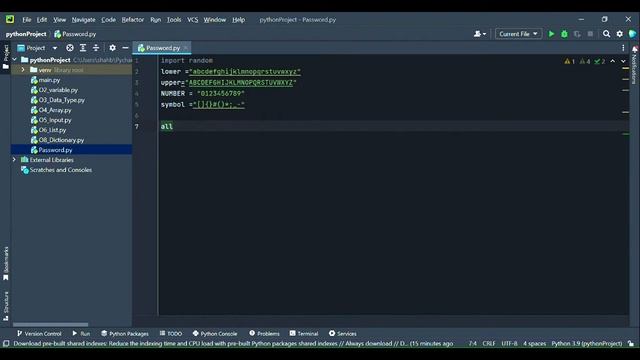Close the Password.py editor tab
640x360 pixels.
pyautogui.click(x=186, y=48)
